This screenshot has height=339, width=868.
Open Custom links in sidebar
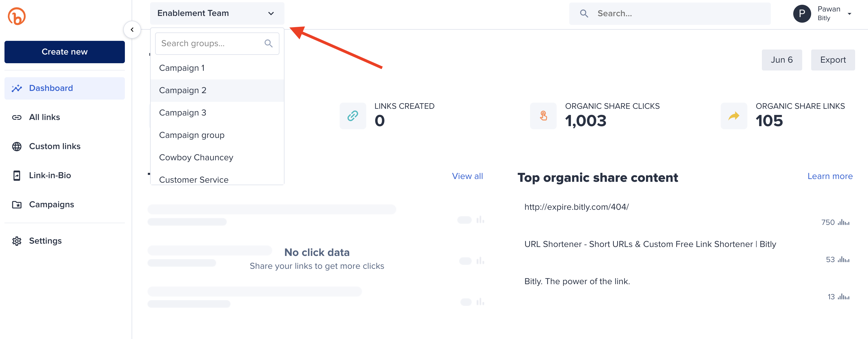[65, 147]
